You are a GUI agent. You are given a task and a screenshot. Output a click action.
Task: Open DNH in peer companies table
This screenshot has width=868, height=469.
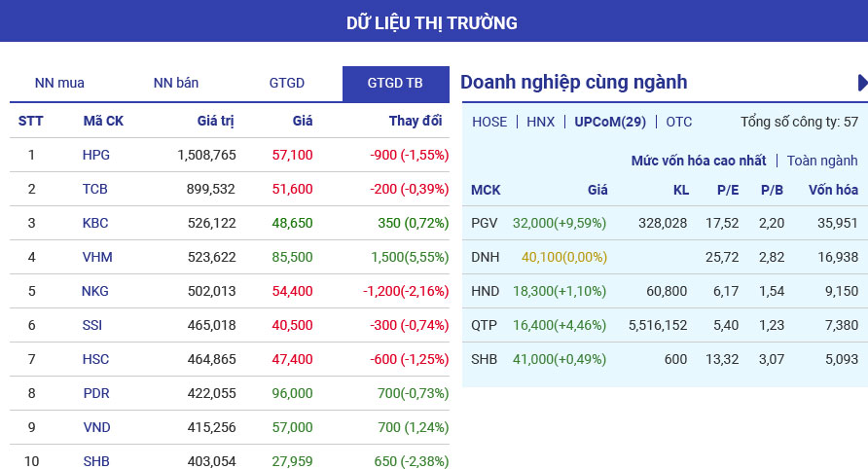tap(485, 257)
